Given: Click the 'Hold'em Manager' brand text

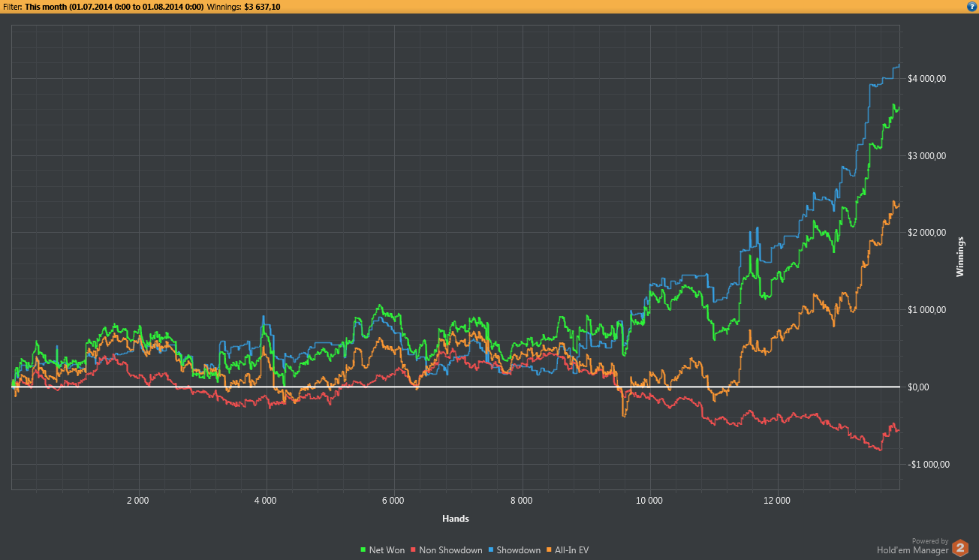Looking at the screenshot, I should (x=912, y=550).
